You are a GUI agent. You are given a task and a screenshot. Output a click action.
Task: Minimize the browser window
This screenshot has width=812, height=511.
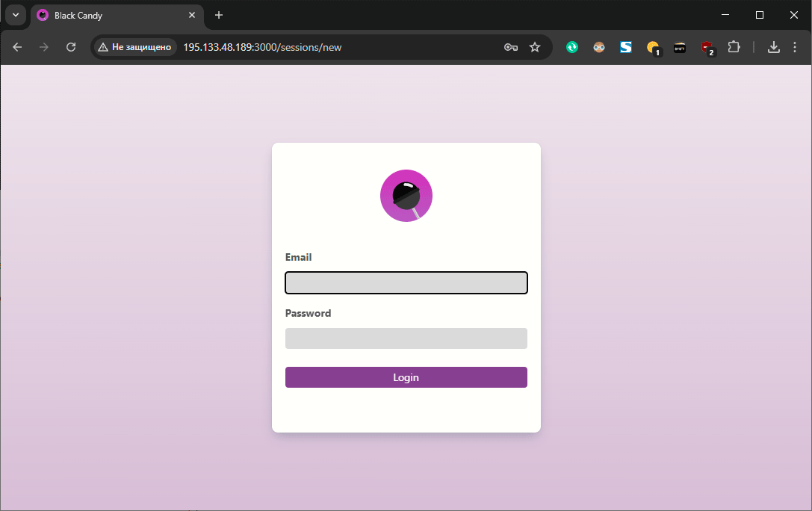point(725,15)
